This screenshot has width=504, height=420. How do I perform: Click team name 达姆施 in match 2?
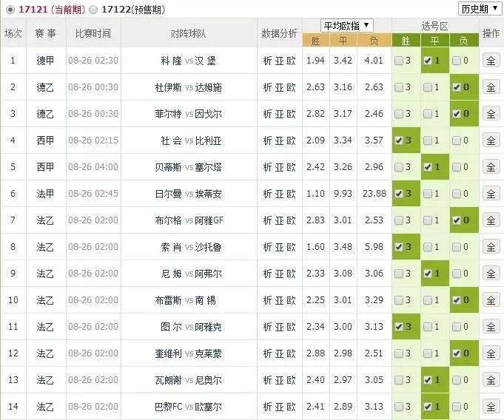pyautogui.click(x=208, y=87)
